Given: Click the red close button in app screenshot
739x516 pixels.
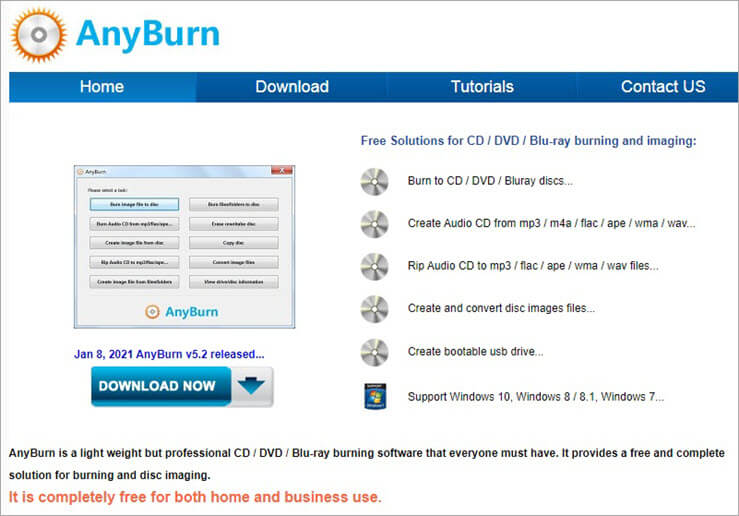Looking at the screenshot, I should pyautogui.click(x=282, y=171).
